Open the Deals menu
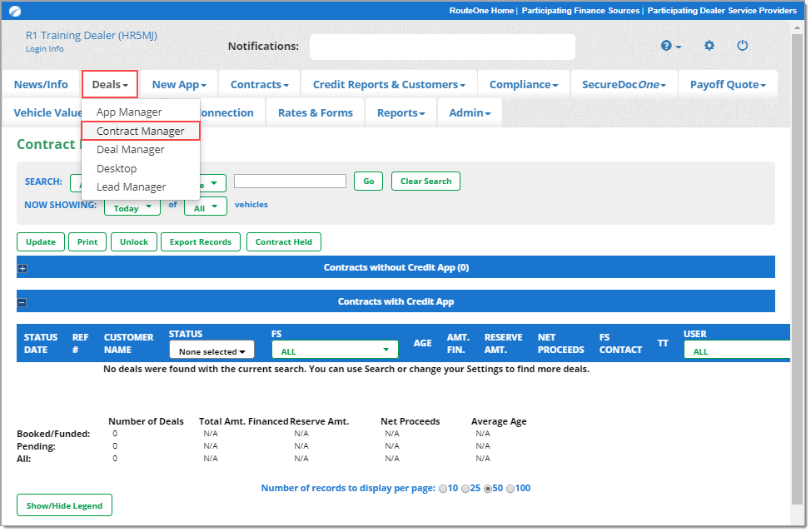The width and height of the screenshot is (811, 532). coord(110,85)
